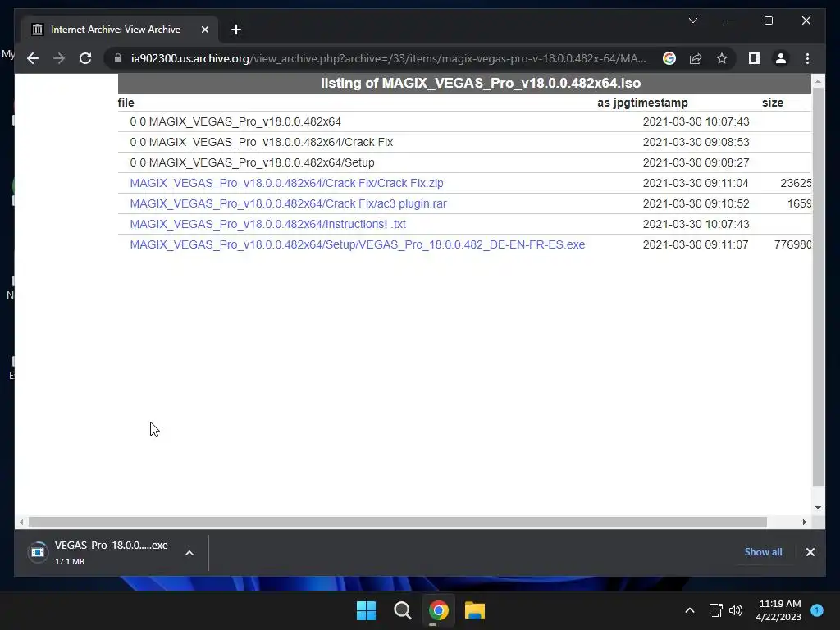This screenshot has width=840, height=630.
Task: Toggle the browser side panel
Action: coord(755,58)
